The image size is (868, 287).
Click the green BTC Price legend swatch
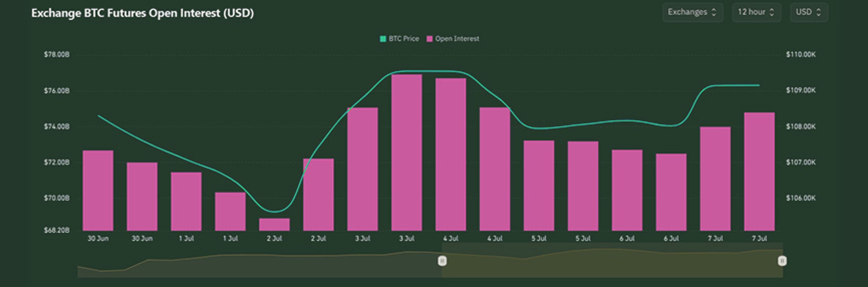click(x=383, y=39)
